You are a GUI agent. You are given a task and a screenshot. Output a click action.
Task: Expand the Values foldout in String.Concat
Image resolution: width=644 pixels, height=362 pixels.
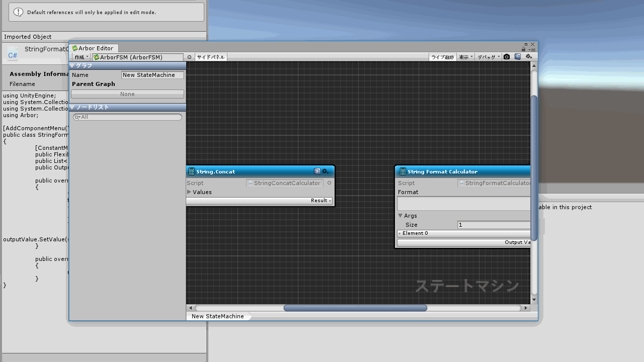tap(190, 192)
